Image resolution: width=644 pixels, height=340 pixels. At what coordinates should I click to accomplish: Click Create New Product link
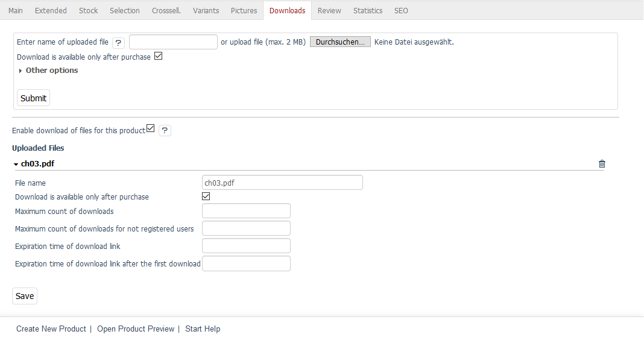[x=51, y=329]
